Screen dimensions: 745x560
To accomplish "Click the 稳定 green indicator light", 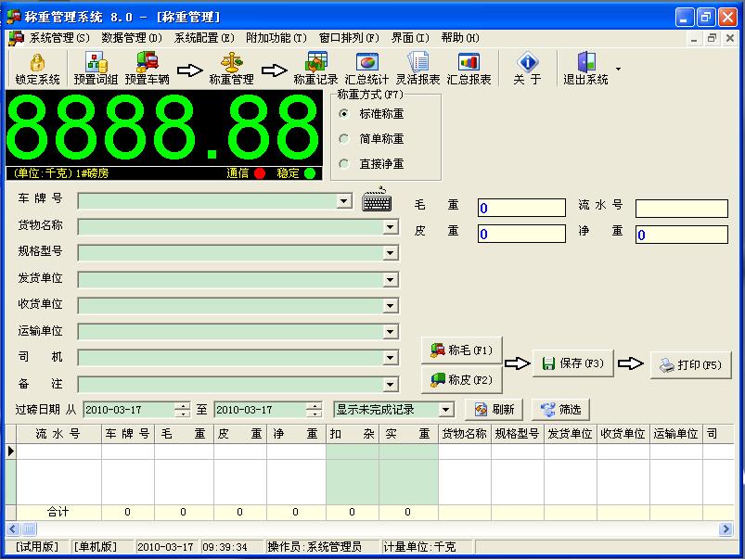I will [310, 173].
